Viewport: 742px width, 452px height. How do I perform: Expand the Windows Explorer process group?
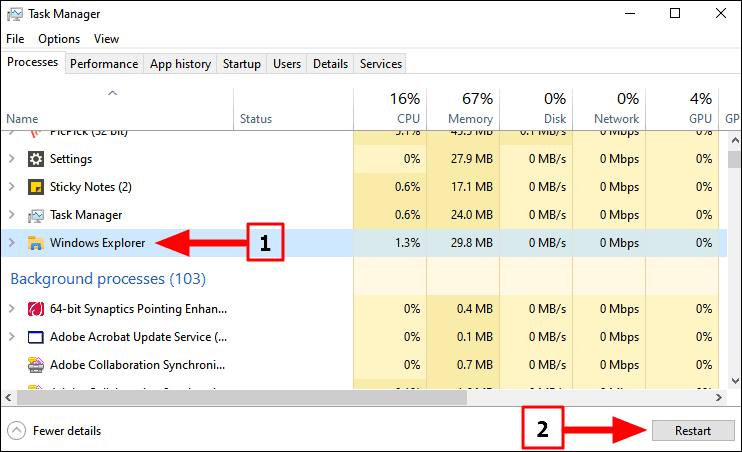12,243
